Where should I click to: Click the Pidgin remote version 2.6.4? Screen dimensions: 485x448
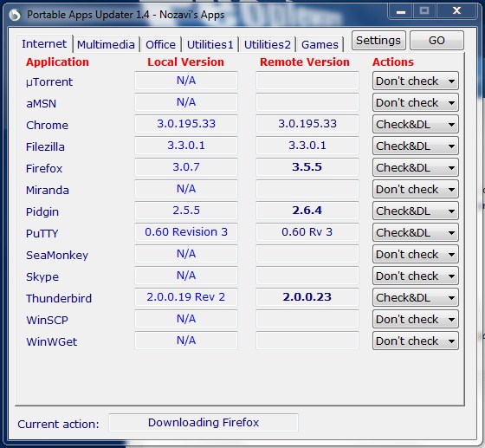[307, 211]
